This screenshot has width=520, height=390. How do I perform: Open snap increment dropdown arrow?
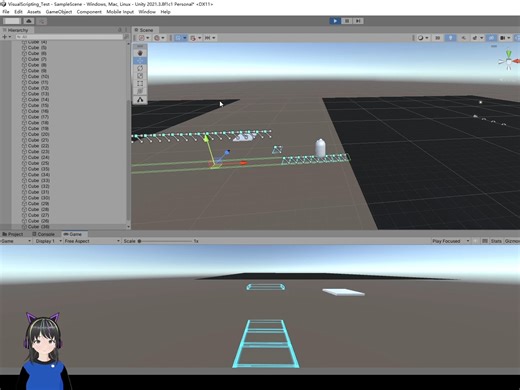point(214,38)
